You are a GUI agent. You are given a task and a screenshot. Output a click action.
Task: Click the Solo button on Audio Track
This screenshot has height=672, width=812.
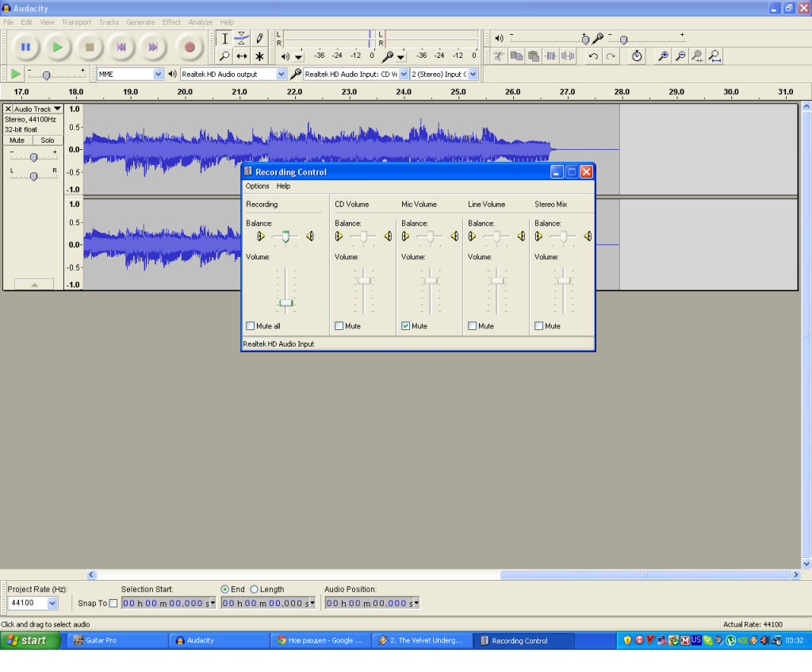click(48, 140)
